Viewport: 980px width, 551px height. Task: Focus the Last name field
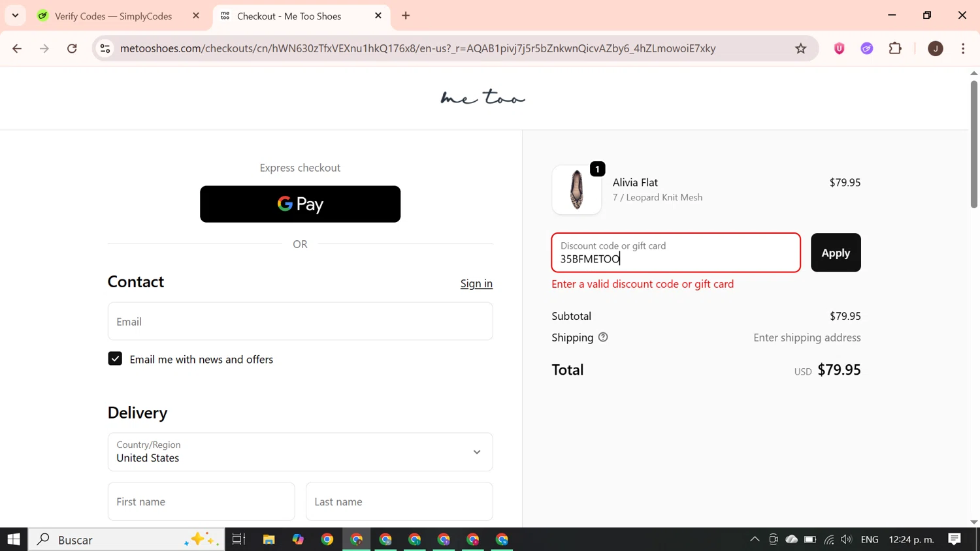tap(399, 501)
